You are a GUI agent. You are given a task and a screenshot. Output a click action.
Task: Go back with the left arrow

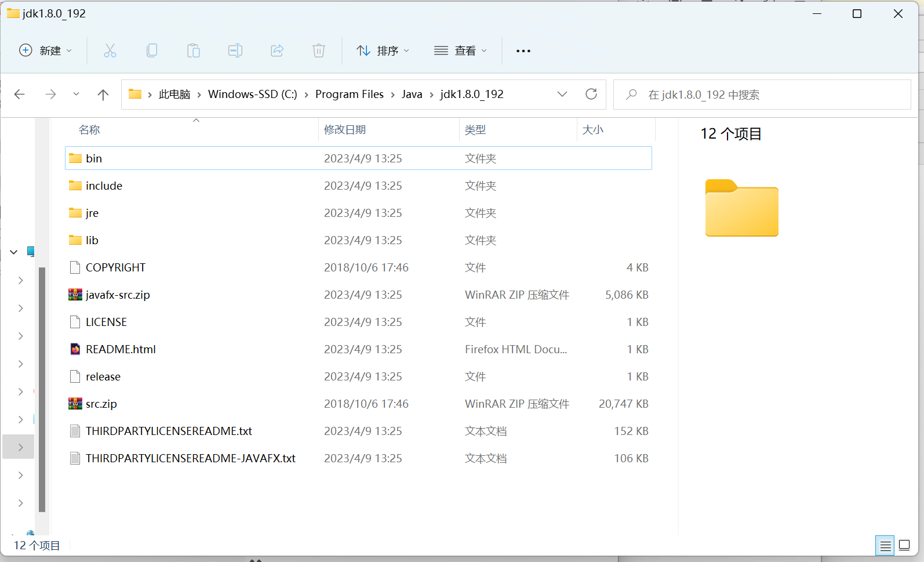point(20,95)
